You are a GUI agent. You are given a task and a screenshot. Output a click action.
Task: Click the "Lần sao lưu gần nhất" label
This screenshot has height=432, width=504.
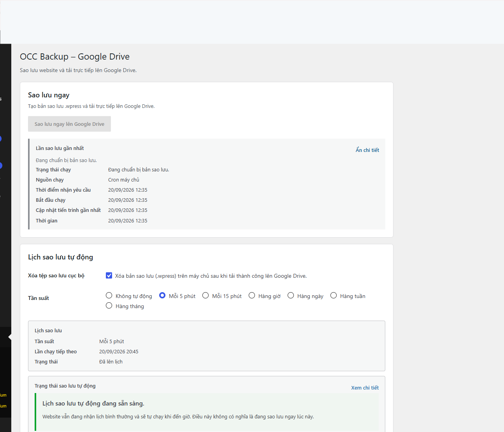[x=60, y=148]
